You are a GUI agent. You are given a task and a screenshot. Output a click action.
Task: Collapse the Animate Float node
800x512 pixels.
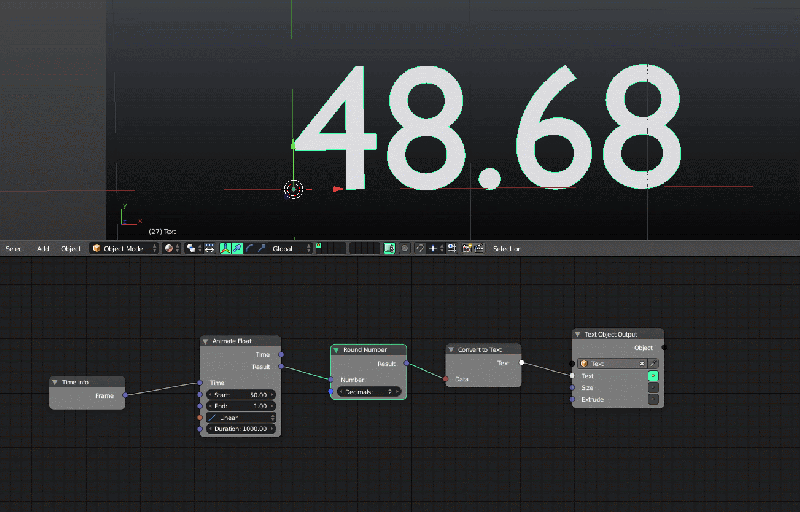coord(206,341)
